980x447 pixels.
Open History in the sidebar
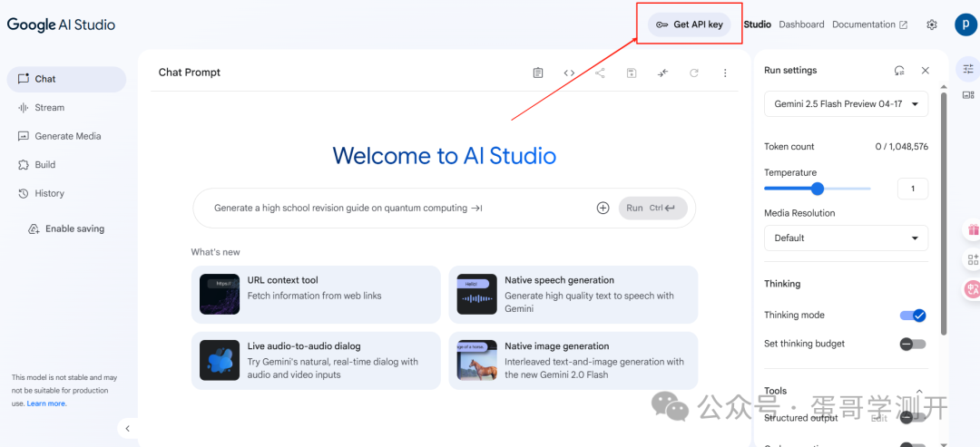66,193
